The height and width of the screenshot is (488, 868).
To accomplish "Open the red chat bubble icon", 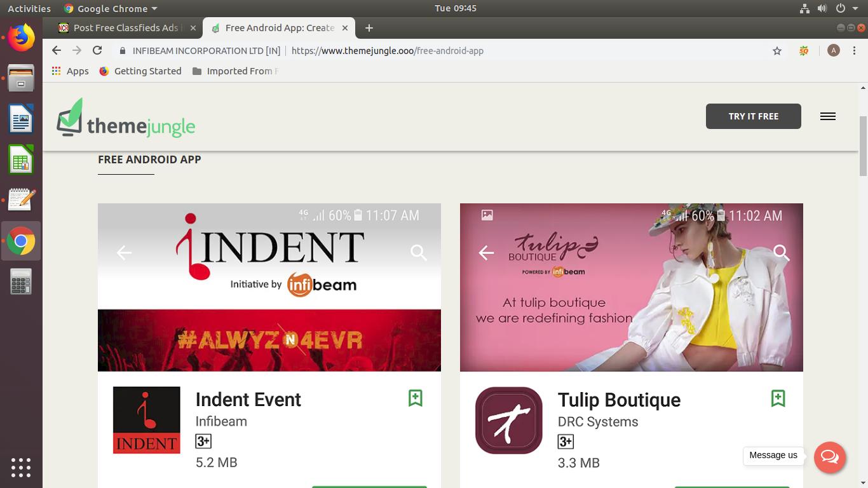I will click(830, 457).
